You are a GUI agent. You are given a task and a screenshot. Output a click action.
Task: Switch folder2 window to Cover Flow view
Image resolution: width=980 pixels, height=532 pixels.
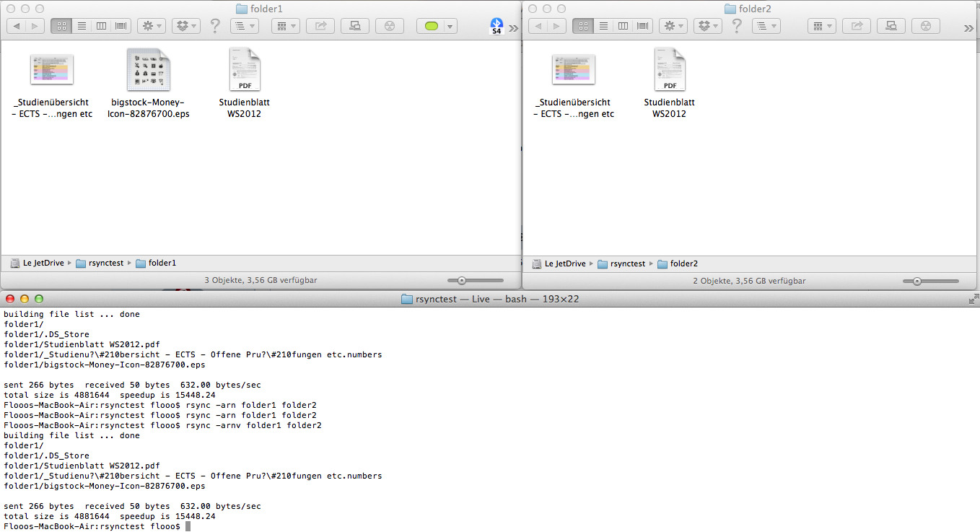[643, 26]
